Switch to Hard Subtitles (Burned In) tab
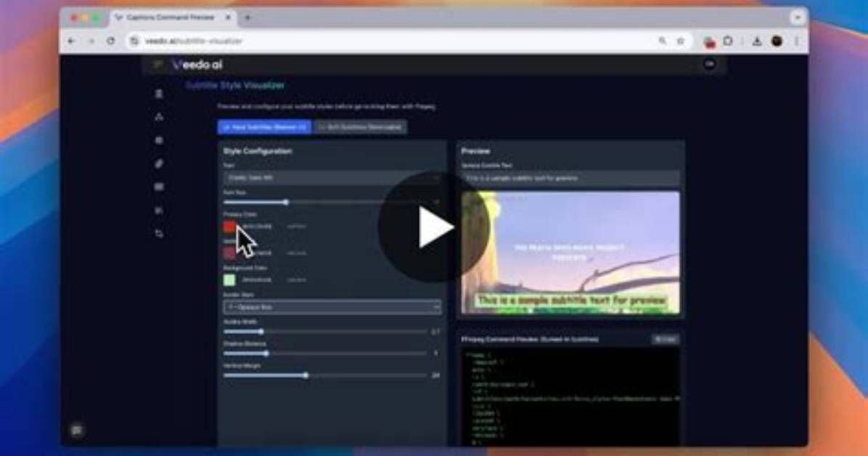Viewport: 868px width, 456px height. [265, 128]
